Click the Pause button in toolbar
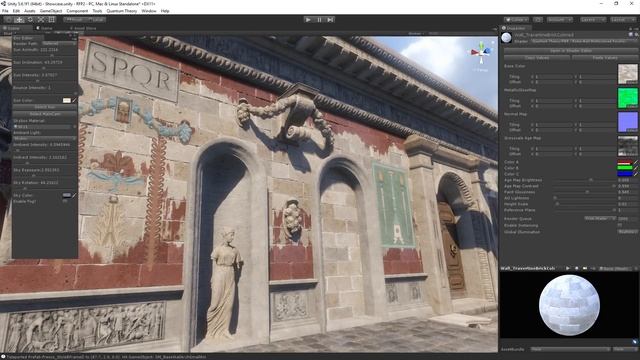 click(319, 20)
